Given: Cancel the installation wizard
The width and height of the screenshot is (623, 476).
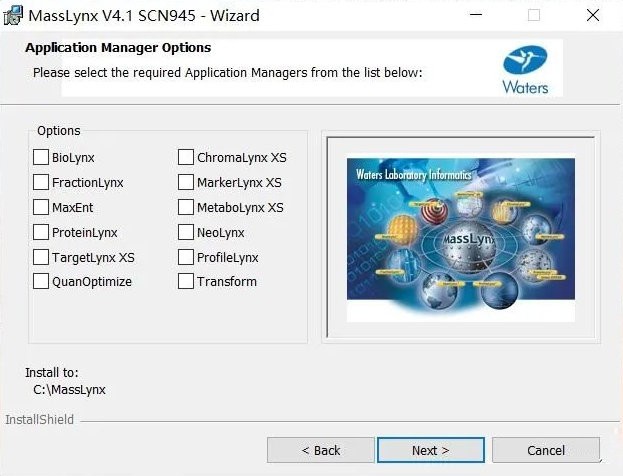Looking at the screenshot, I should 546,450.
